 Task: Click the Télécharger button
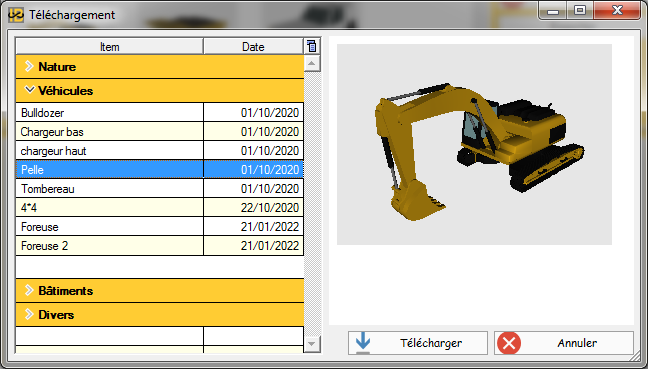point(418,343)
